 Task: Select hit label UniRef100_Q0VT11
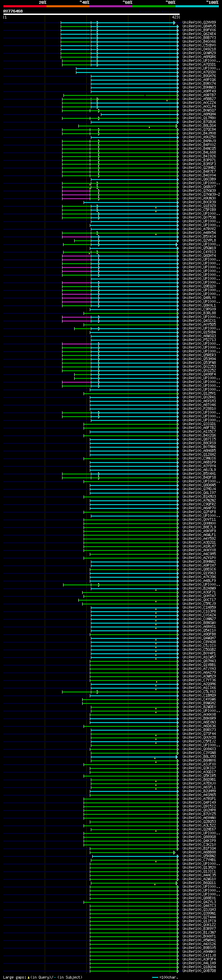[x=199, y=520]
